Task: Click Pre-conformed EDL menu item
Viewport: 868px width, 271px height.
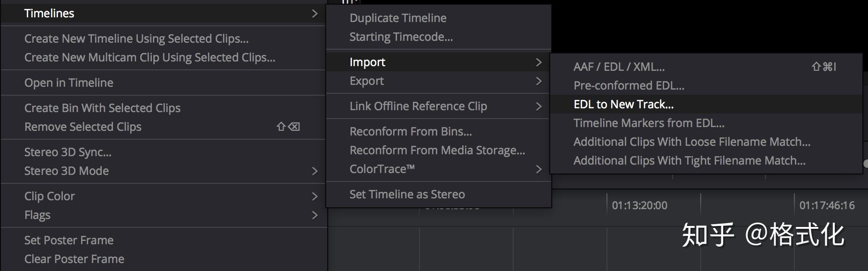Action: point(629,86)
